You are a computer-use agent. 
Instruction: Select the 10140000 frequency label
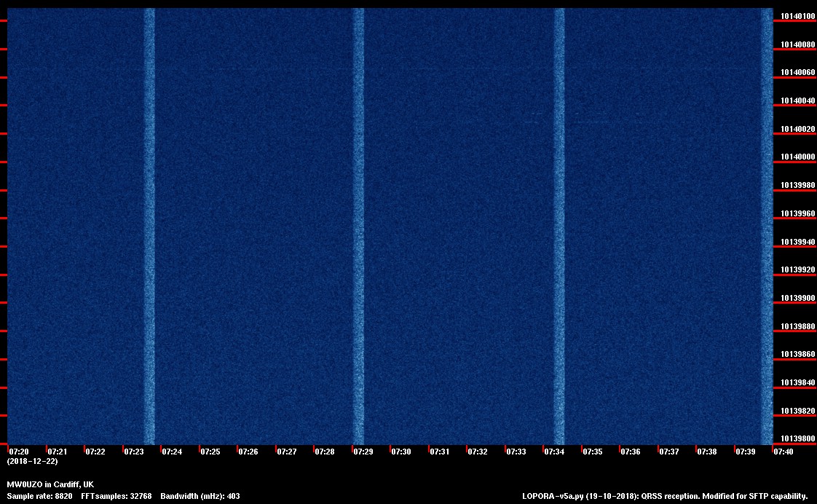coord(797,157)
